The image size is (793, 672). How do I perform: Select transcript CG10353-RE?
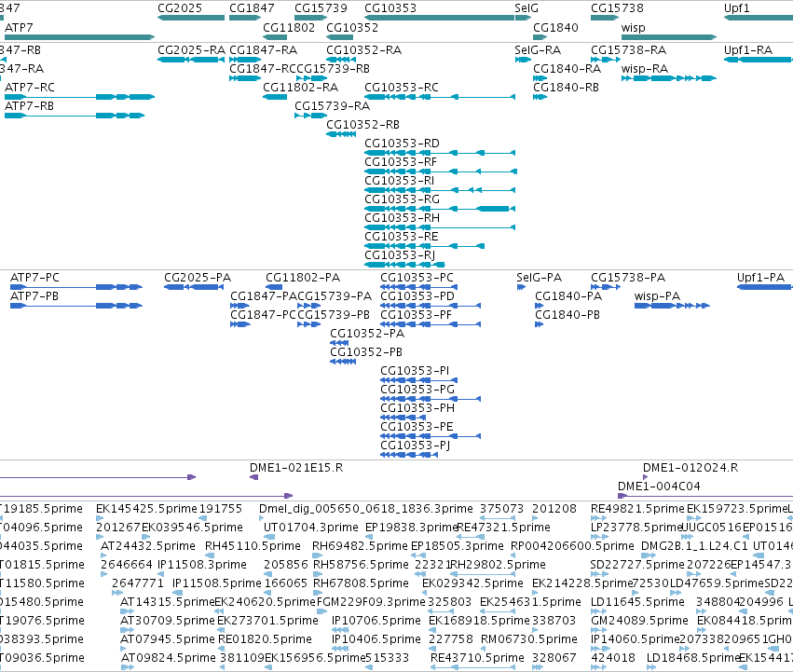(424, 246)
